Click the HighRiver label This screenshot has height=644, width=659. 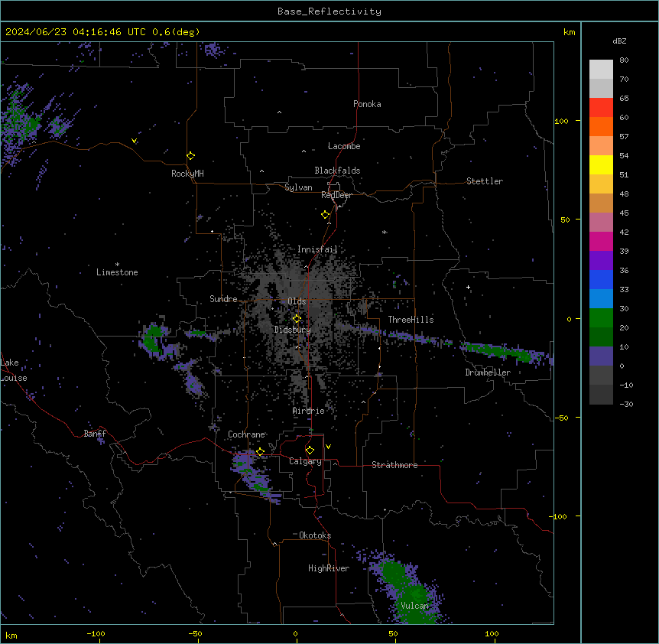click(329, 568)
